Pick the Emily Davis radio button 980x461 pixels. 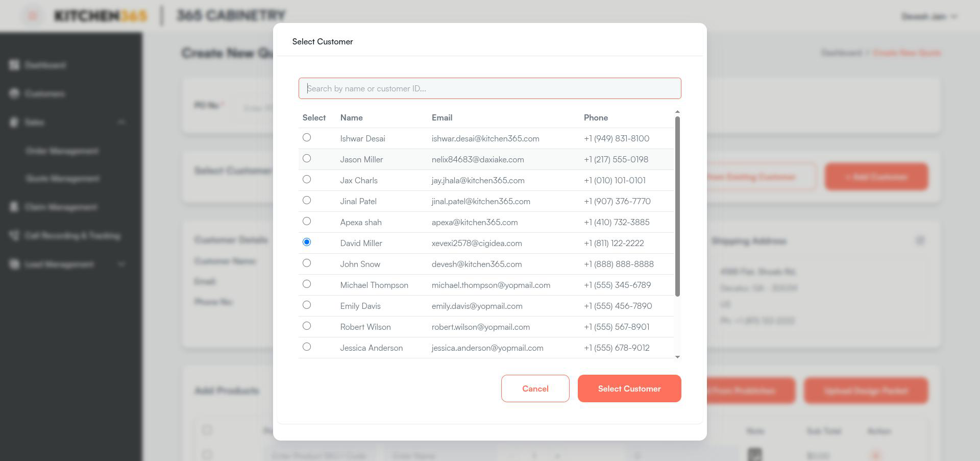(x=307, y=305)
